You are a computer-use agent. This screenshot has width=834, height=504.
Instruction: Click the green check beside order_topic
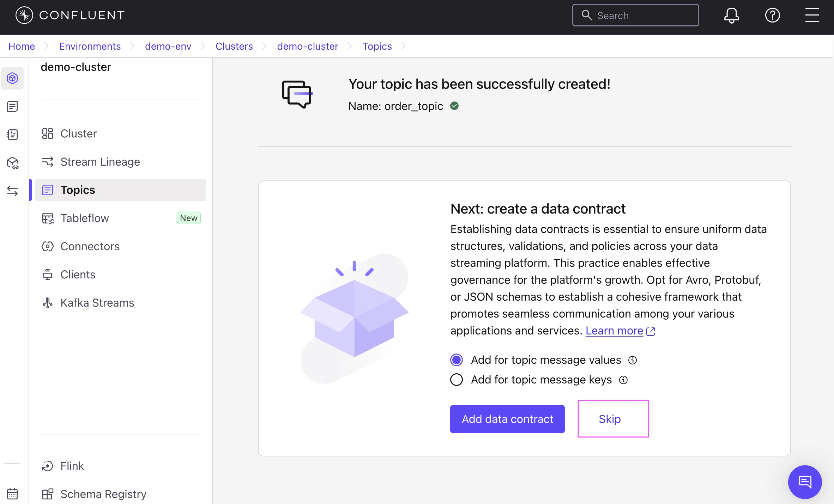[454, 106]
